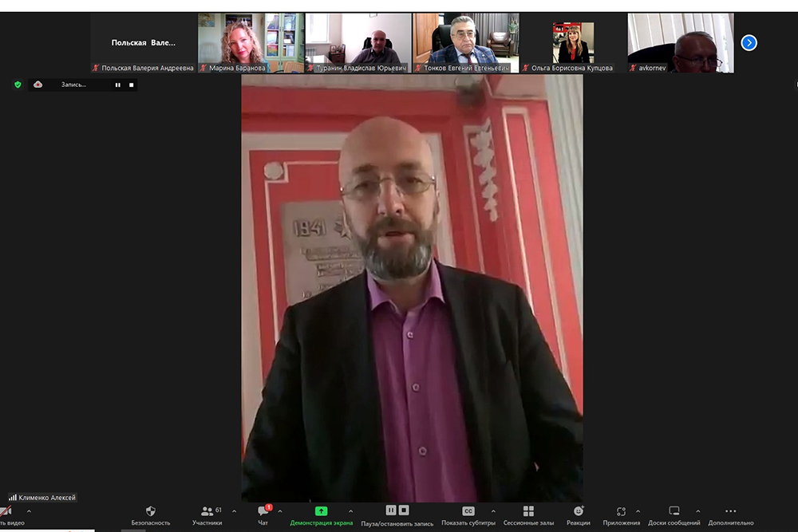Open the Приложения apps menu
The height and width of the screenshot is (532, 798).
(620, 511)
